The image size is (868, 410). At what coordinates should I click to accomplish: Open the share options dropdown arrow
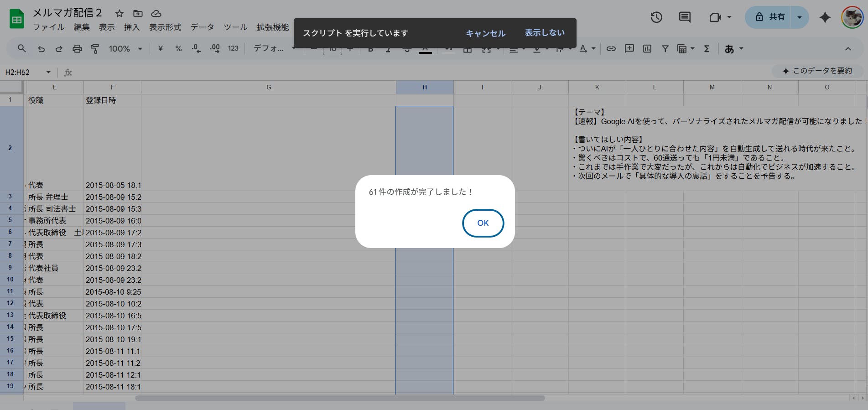coord(799,17)
